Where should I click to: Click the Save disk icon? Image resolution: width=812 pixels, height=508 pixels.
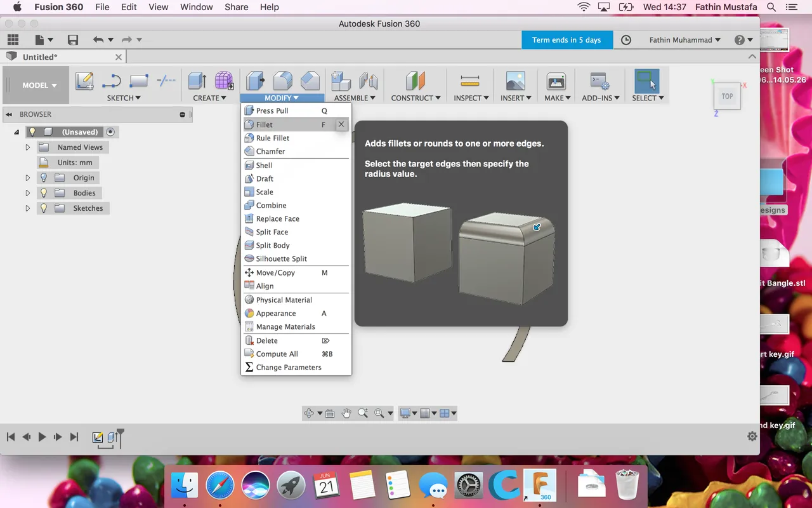(73, 40)
